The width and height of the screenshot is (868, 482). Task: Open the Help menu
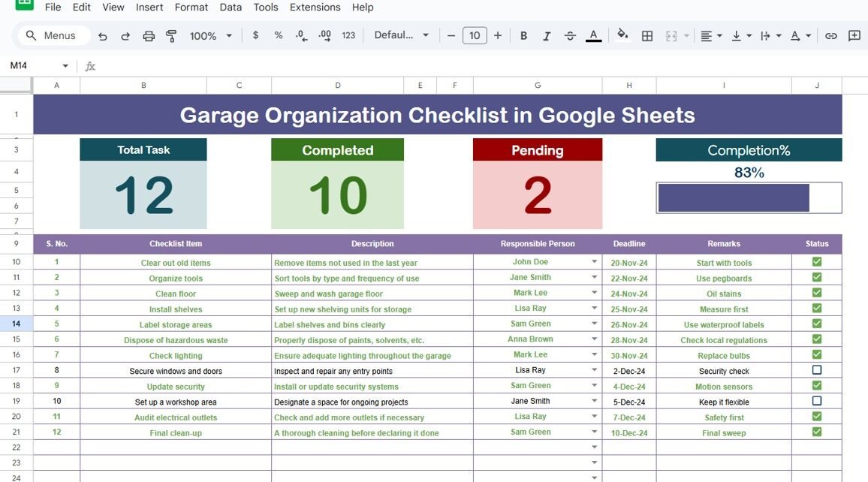[363, 8]
